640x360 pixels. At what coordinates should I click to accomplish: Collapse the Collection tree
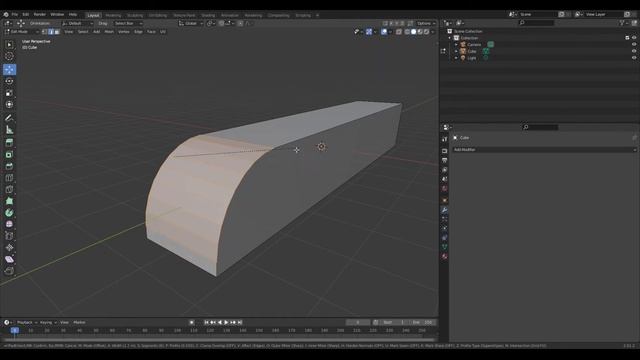(x=450, y=38)
